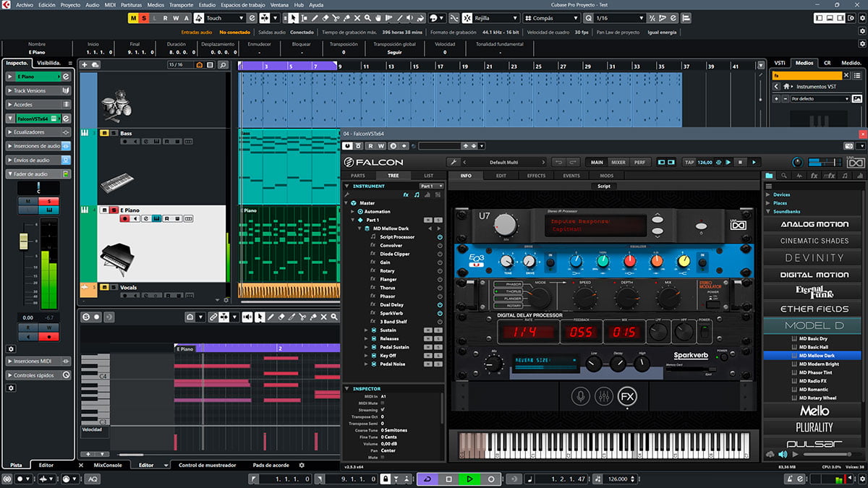The image size is (868, 488).
Task: Click the Cubase logo icon
Action: point(7,4)
